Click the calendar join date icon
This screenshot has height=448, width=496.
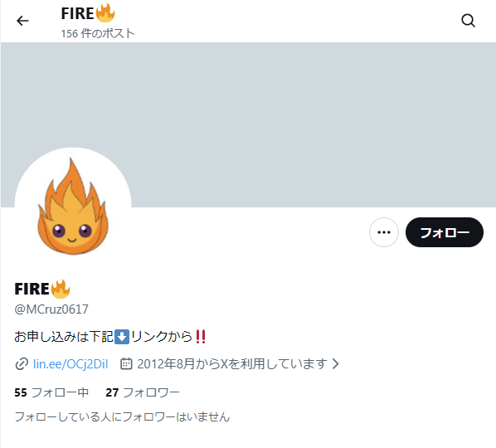tap(126, 364)
